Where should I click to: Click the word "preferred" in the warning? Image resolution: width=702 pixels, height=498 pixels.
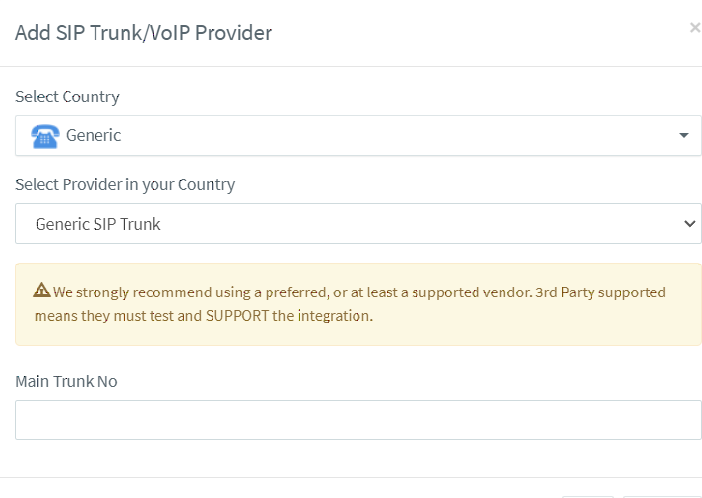295,292
